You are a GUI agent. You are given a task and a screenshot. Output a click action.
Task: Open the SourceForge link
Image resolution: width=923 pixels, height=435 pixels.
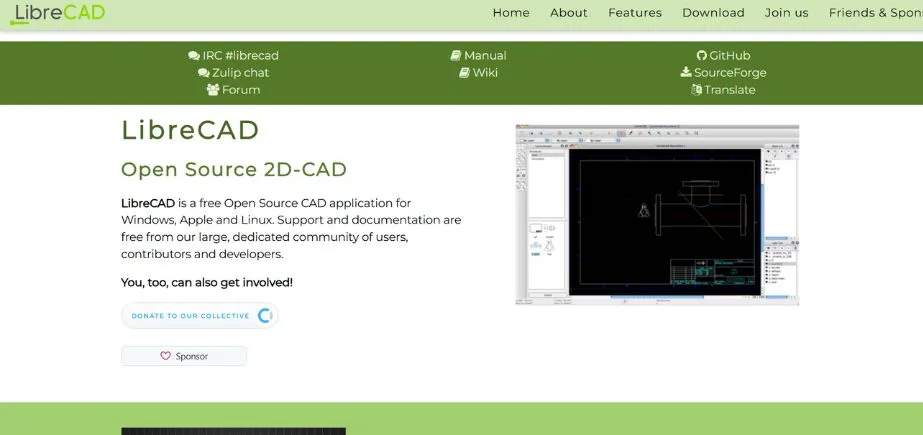point(730,72)
